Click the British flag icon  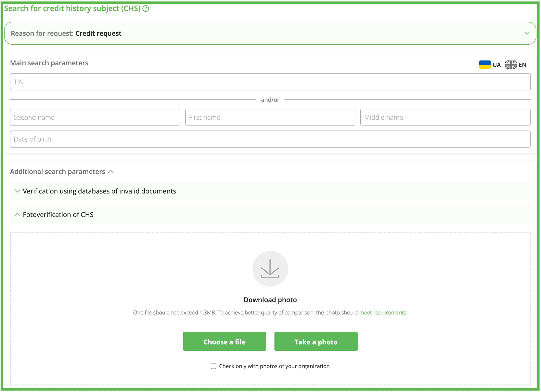511,65
